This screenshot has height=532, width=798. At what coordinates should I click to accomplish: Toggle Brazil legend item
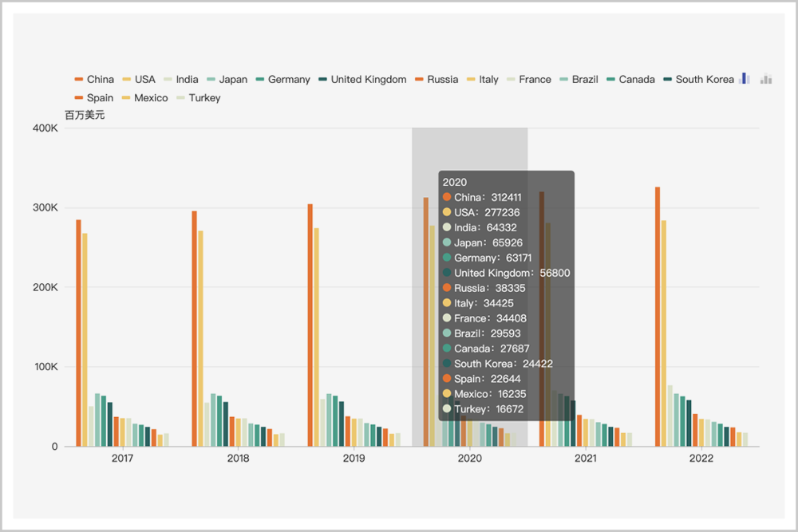[x=579, y=79]
